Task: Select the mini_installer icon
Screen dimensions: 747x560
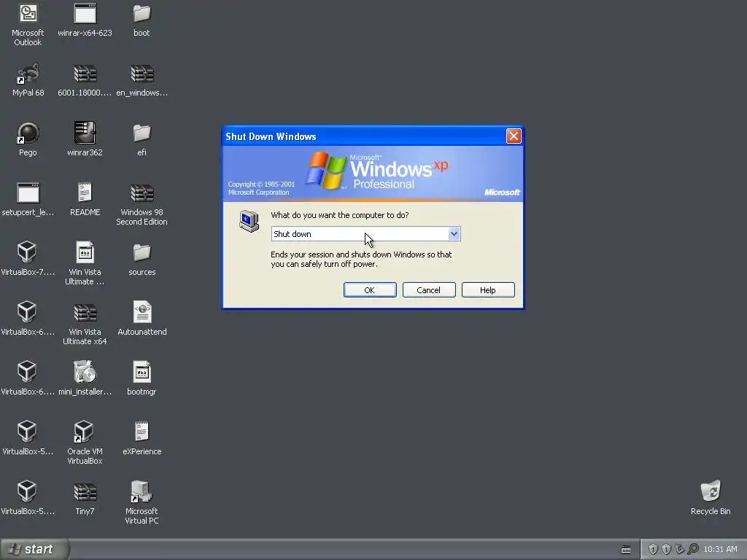Action: 85,372
